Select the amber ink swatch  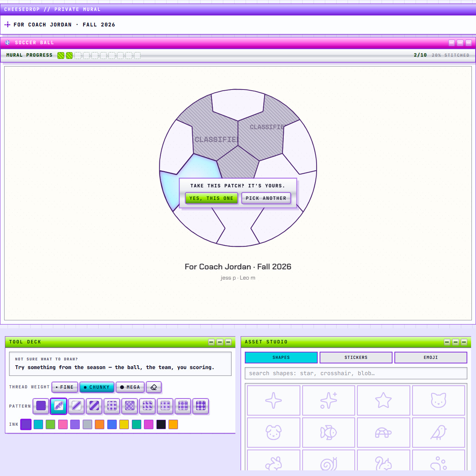coord(173,424)
